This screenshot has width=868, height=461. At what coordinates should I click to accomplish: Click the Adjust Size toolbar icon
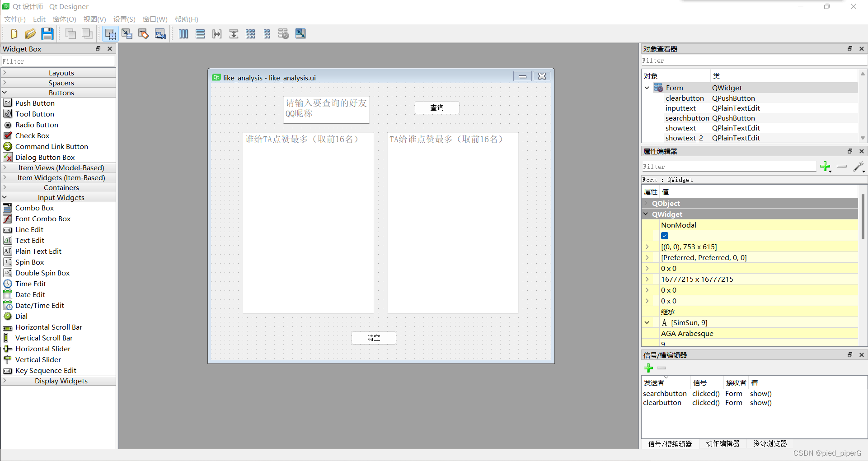click(300, 34)
